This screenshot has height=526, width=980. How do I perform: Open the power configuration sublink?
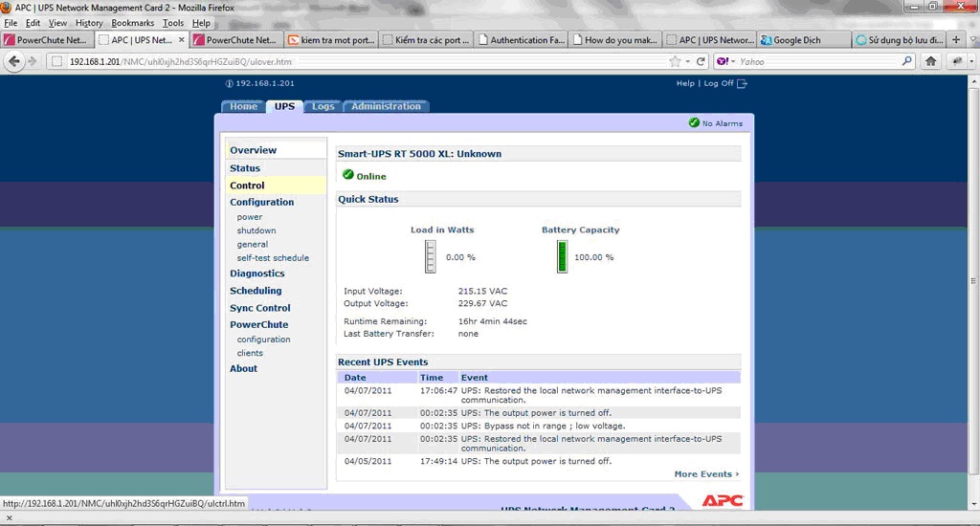(x=250, y=217)
